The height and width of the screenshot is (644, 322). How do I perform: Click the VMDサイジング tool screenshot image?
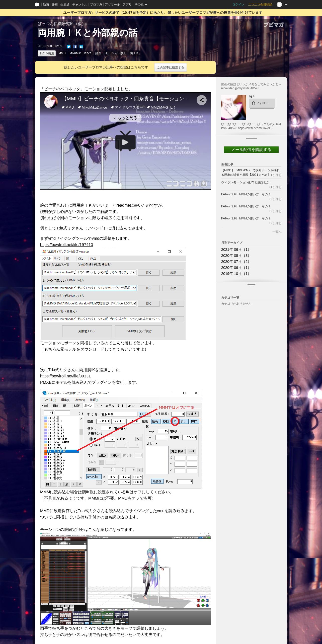(113, 294)
